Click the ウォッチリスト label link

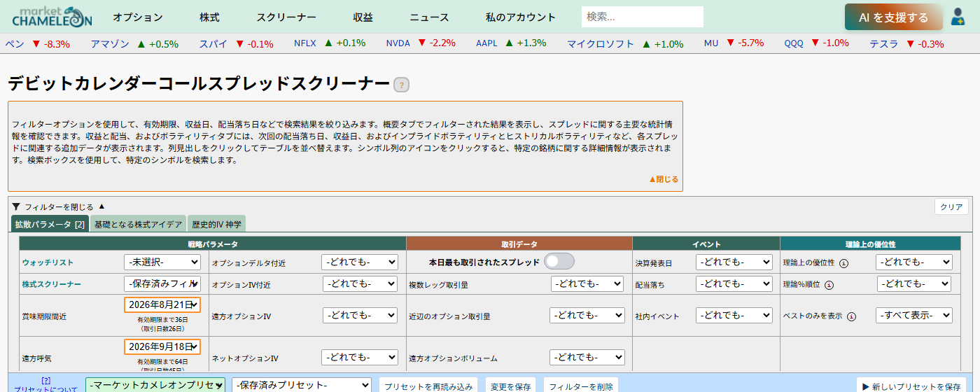[48, 262]
